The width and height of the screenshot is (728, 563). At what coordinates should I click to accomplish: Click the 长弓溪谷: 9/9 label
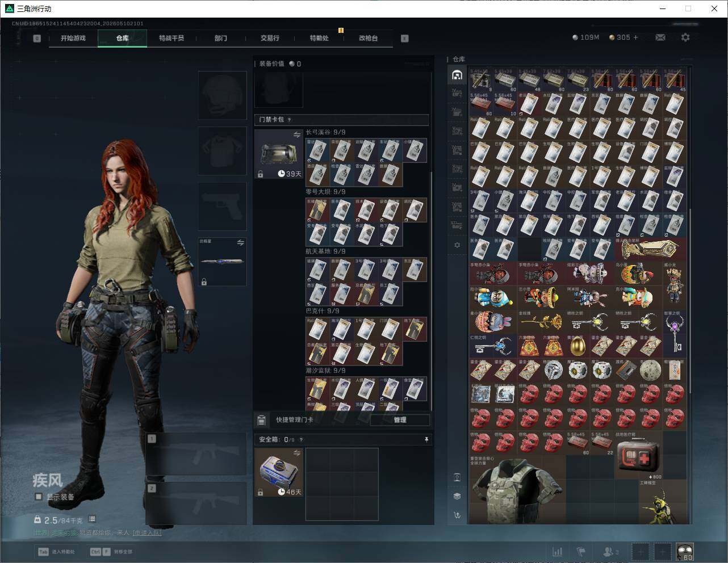point(325,132)
